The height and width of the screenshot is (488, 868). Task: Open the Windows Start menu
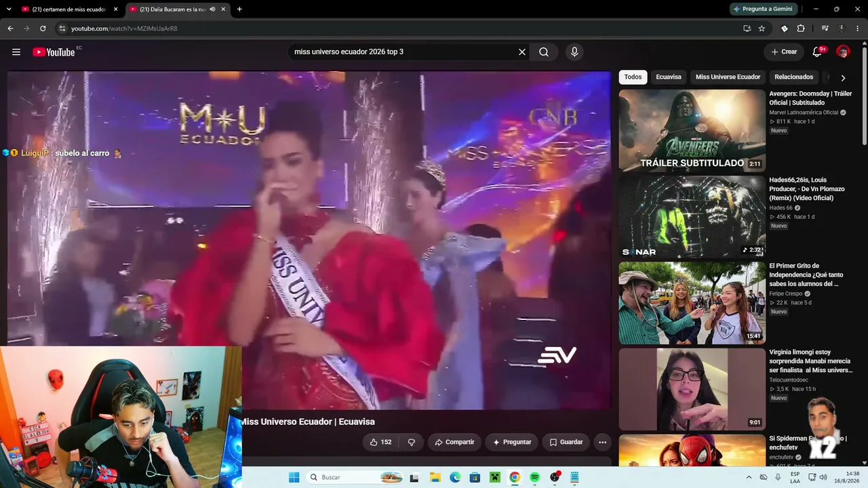coord(294,477)
